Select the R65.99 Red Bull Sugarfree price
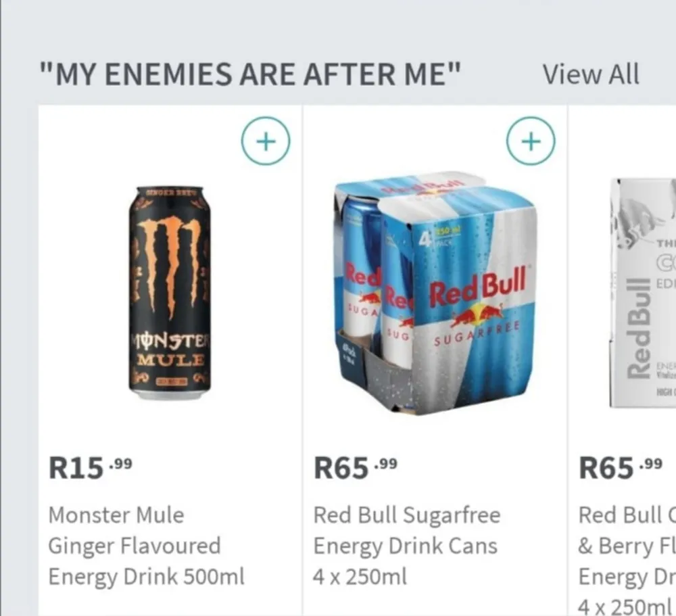This screenshot has height=616, width=676. [x=356, y=468]
